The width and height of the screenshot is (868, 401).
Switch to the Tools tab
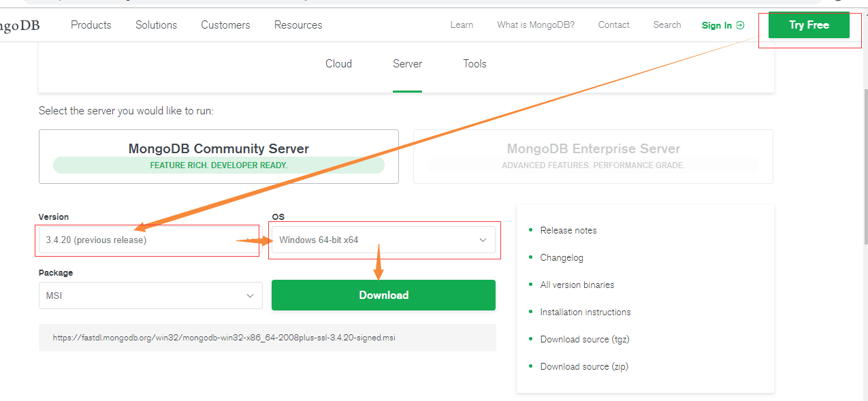pyautogui.click(x=475, y=63)
